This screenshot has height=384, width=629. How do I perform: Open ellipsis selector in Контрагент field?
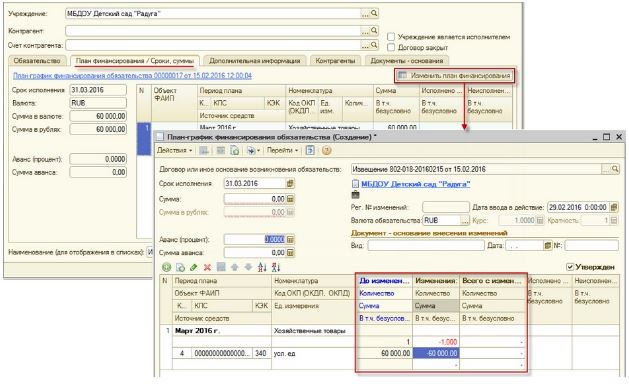click(365, 30)
